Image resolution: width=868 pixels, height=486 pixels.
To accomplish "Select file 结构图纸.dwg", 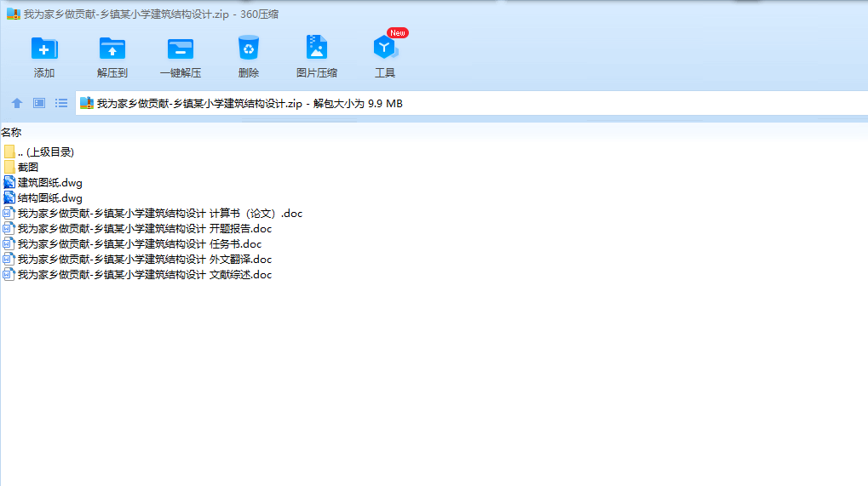I will click(43, 198).
